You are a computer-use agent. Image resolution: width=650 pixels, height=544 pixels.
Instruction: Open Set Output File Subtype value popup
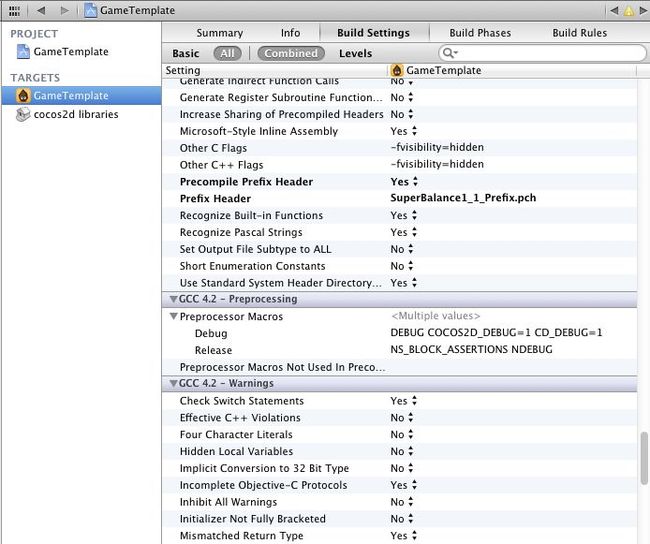[x=402, y=249]
